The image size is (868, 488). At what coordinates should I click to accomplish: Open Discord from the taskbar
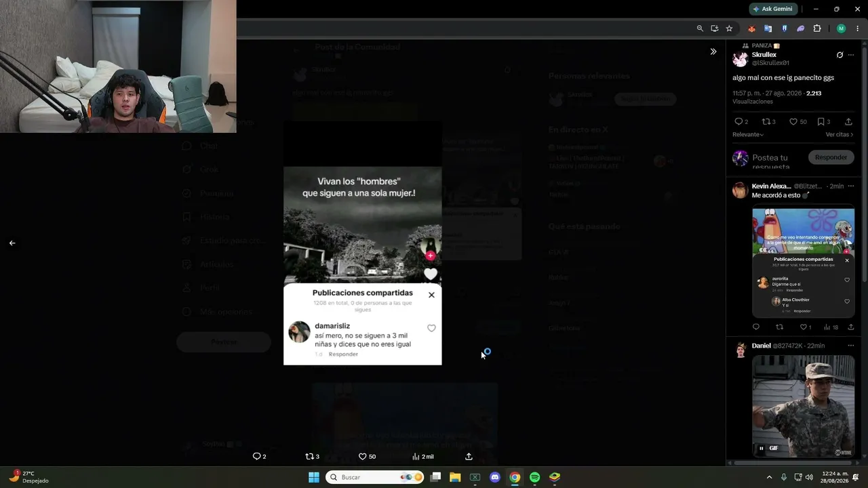[x=494, y=477]
